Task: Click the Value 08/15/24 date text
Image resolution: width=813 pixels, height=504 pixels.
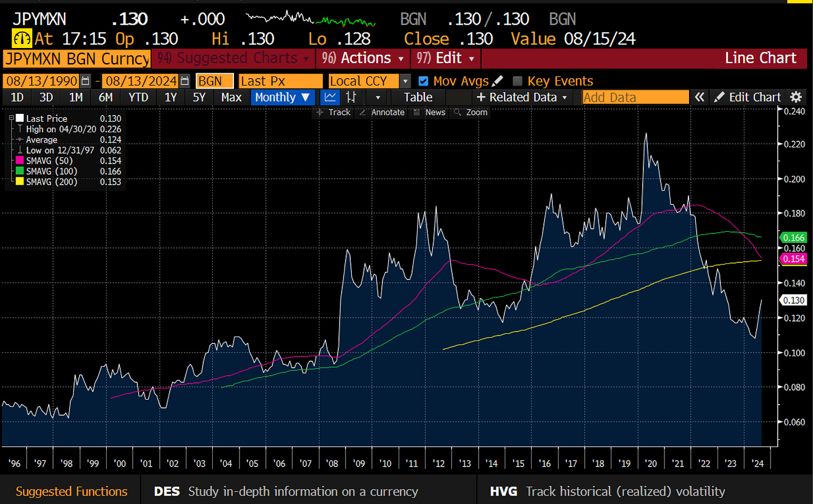Action: (x=573, y=39)
